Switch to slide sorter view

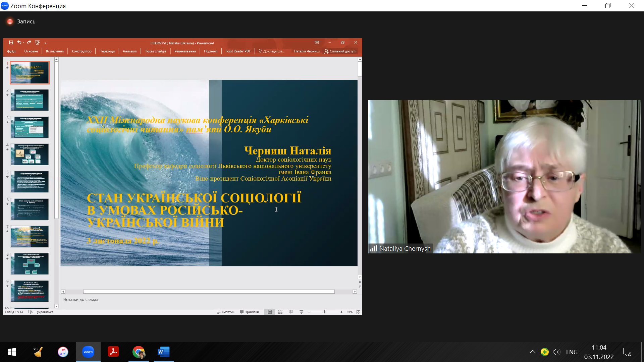tap(280, 312)
